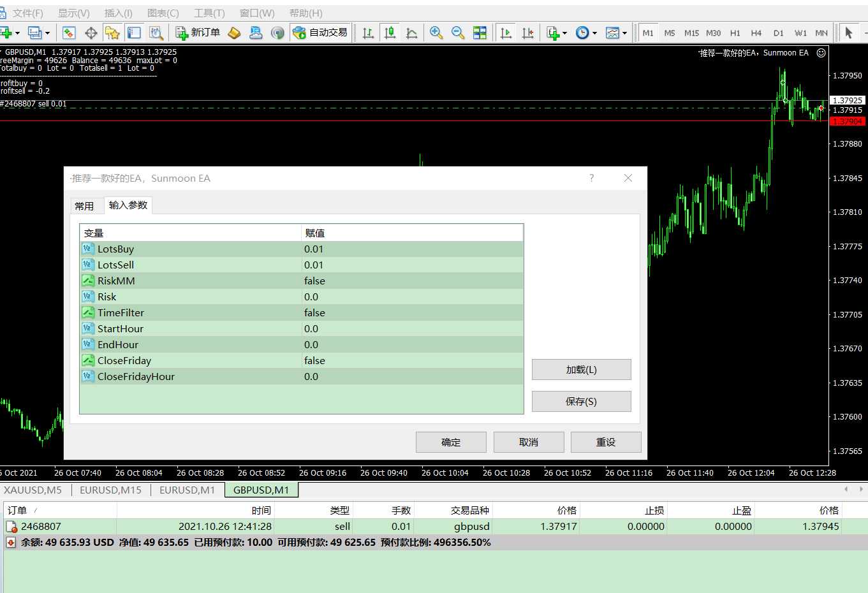Viewport: 868px width, 593px height.
Task: Toggle chart shift icon
Action: pos(528,33)
